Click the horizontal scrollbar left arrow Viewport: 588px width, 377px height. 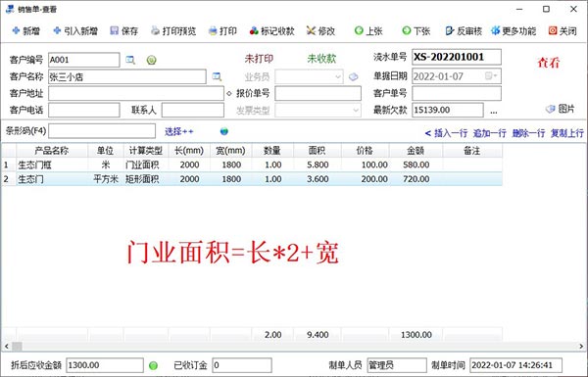click(x=6, y=346)
